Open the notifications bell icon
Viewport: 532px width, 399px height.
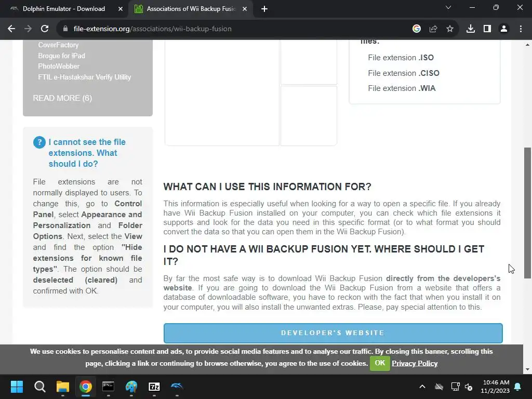point(518,387)
